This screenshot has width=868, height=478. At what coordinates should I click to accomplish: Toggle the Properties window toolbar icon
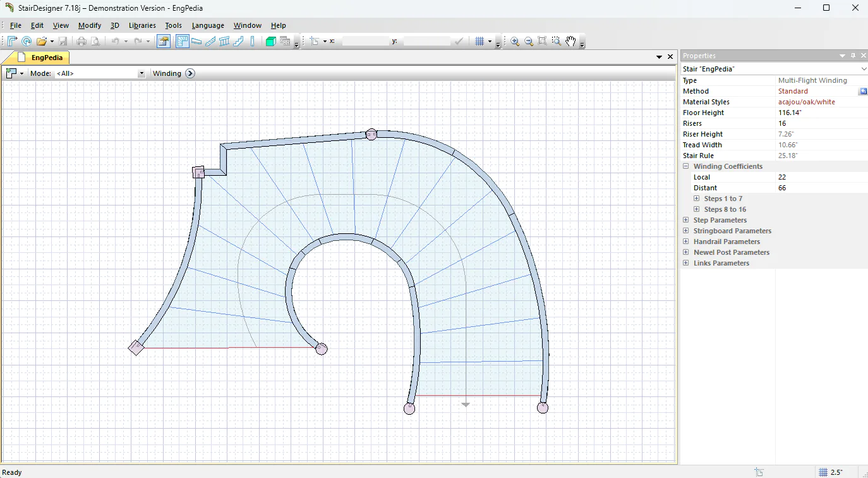[x=164, y=41]
